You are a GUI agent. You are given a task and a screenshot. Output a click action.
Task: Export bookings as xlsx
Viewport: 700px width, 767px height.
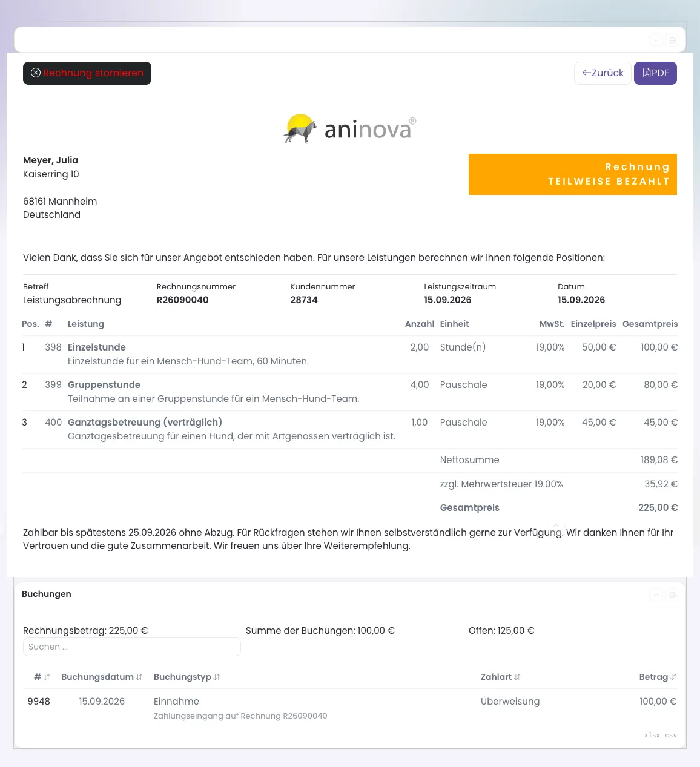652,735
